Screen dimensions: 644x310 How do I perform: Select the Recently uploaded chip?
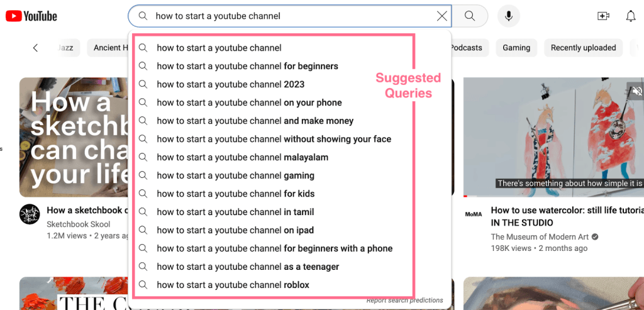pos(583,48)
